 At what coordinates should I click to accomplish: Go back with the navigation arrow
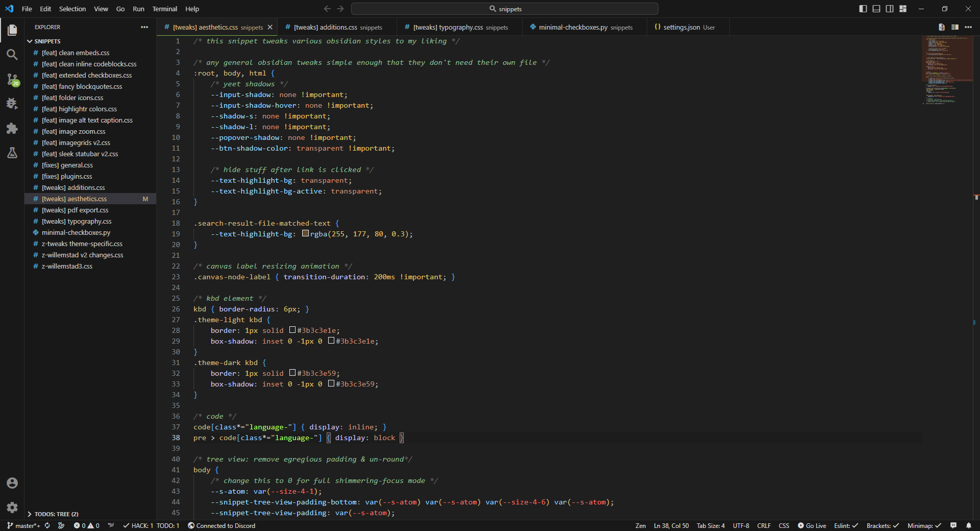point(327,9)
